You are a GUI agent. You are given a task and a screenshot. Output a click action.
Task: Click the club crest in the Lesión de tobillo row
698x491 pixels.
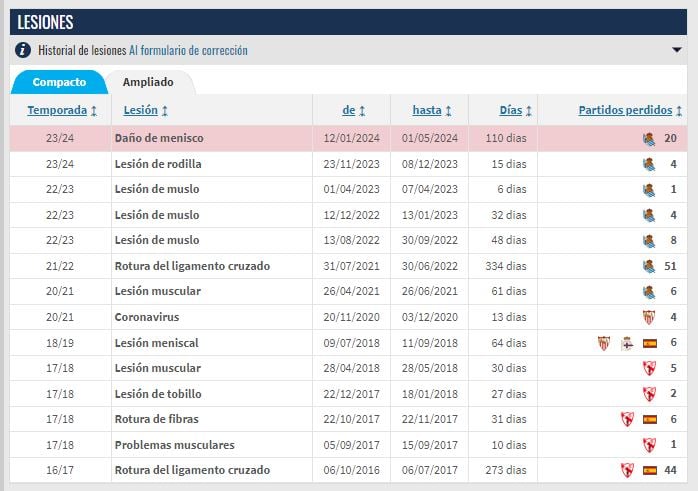[x=649, y=394]
